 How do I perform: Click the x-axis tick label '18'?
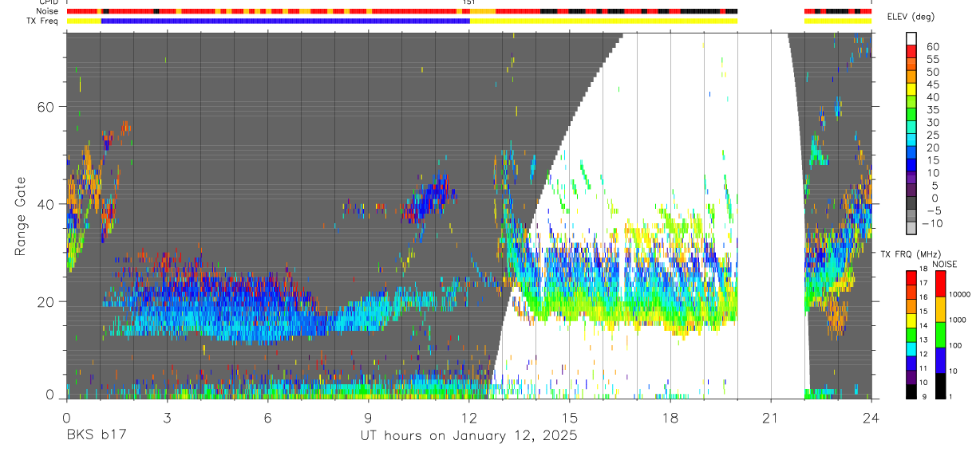click(670, 417)
